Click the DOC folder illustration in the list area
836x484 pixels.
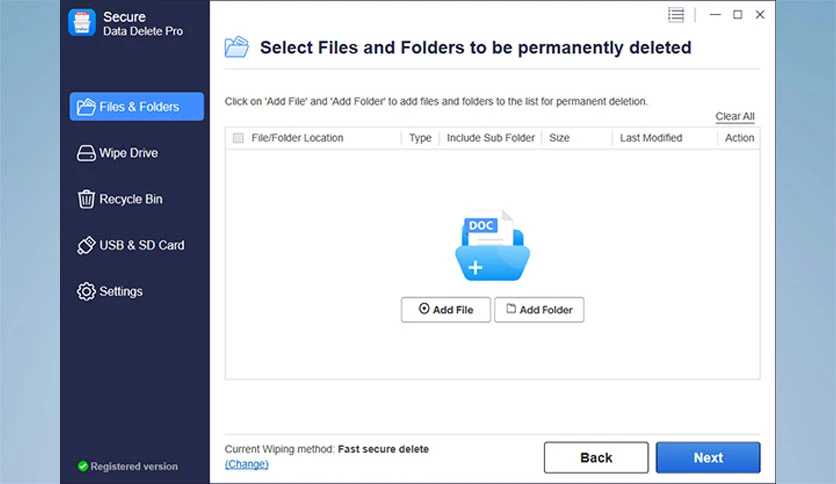coord(492,246)
